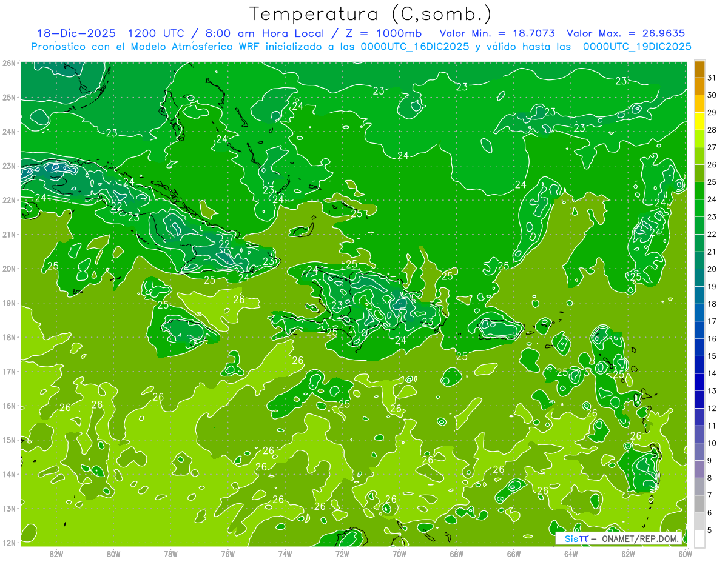This screenshot has width=728, height=562.
Task: Click the white swatch below the 5 label
Action: pos(699,539)
